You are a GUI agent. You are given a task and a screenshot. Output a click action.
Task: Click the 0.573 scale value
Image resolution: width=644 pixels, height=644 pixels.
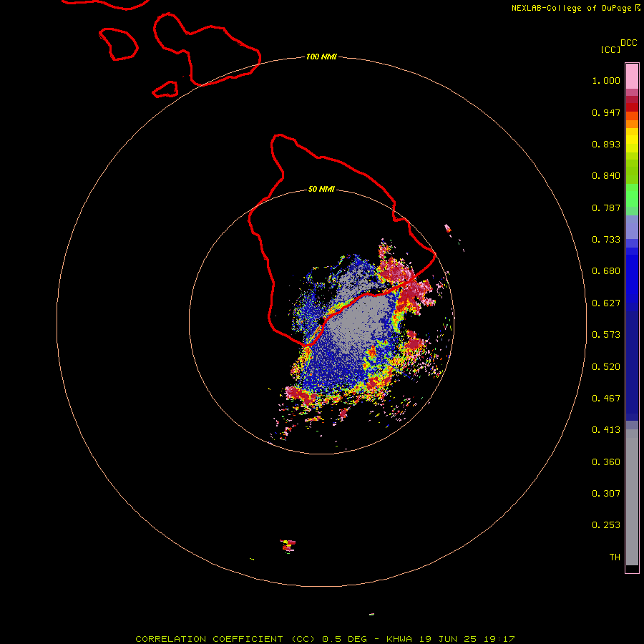pos(606,335)
